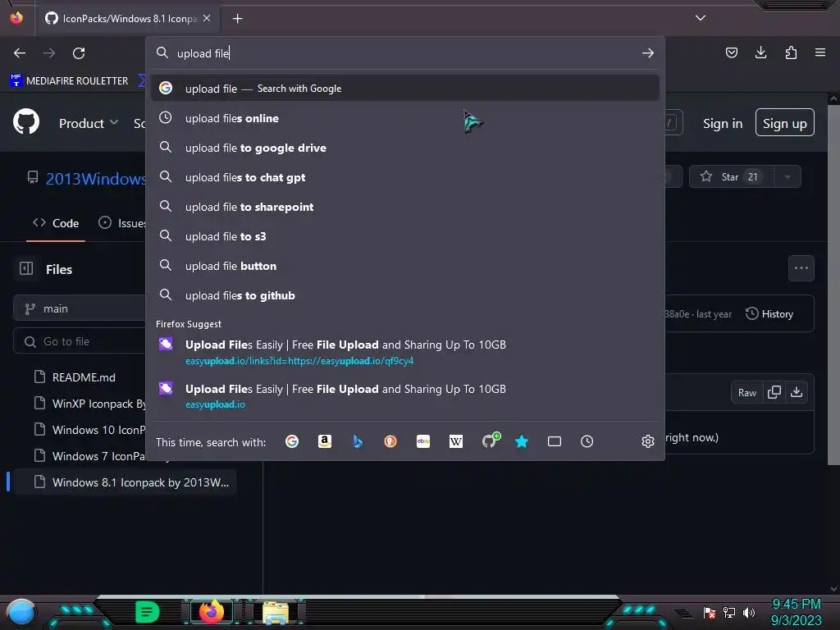Screen dimensions: 840x630
Task: View the Raw file
Action: pyautogui.click(x=746, y=393)
